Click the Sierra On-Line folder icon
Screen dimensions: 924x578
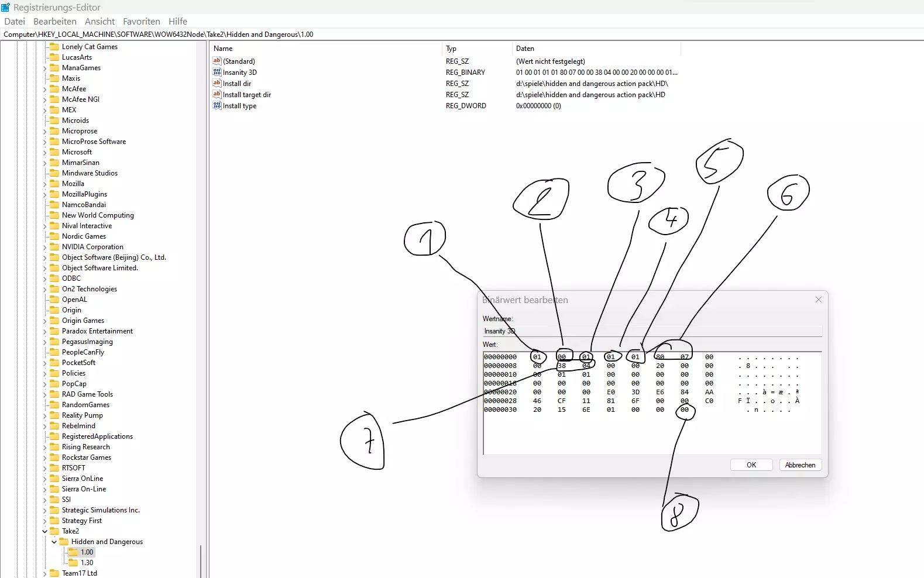[54, 488]
